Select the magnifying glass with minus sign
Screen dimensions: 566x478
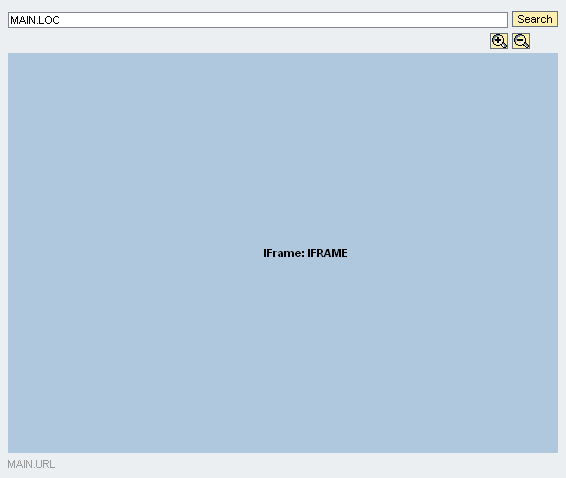pyautogui.click(x=521, y=41)
